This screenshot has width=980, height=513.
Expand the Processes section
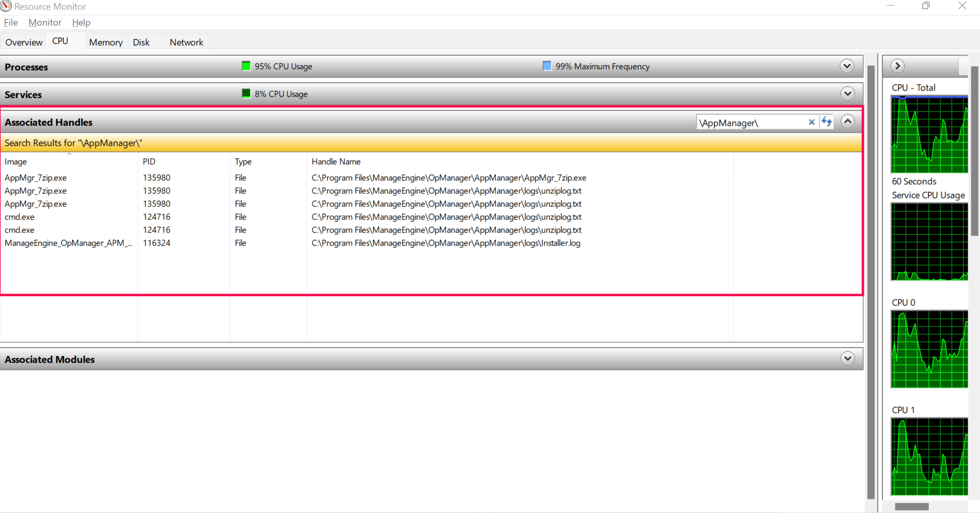click(847, 66)
